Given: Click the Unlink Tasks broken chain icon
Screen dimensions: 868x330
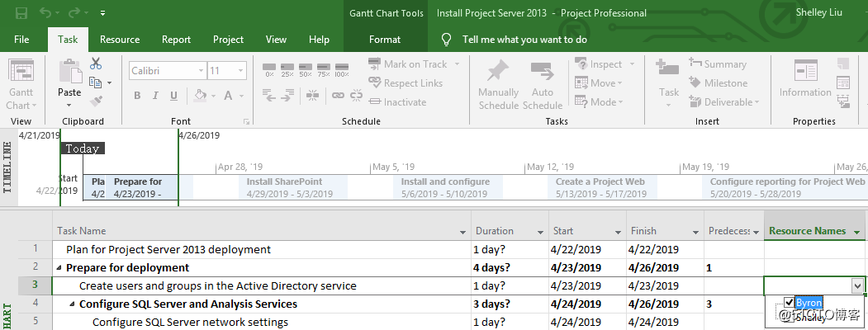Looking at the screenshot, I should coord(356,96).
